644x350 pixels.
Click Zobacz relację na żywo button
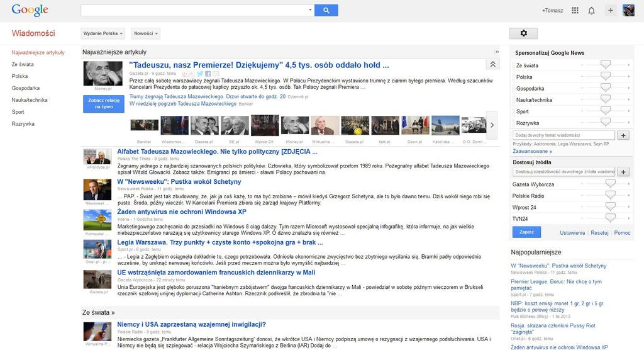[104, 104]
